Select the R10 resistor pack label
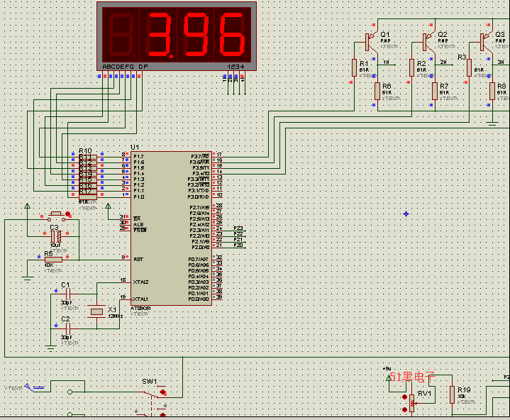The width and height of the screenshot is (510, 420). click(x=85, y=150)
